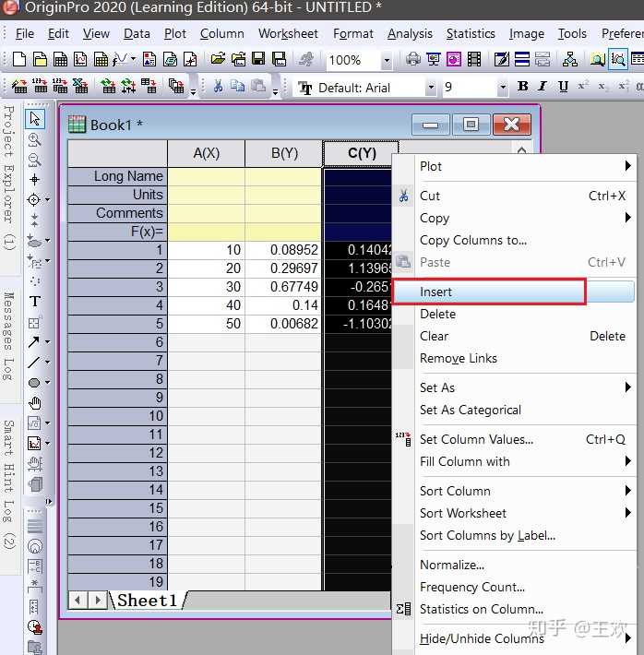This screenshot has width=644, height=655.
Task: Click the New Project icon
Action: [x=18, y=60]
